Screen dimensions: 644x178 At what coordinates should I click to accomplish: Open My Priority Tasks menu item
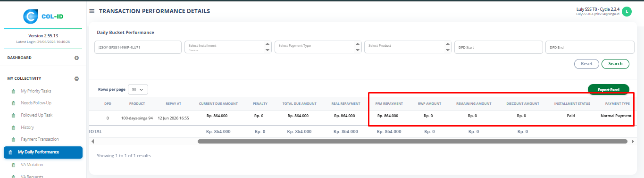[x=36, y=91]
